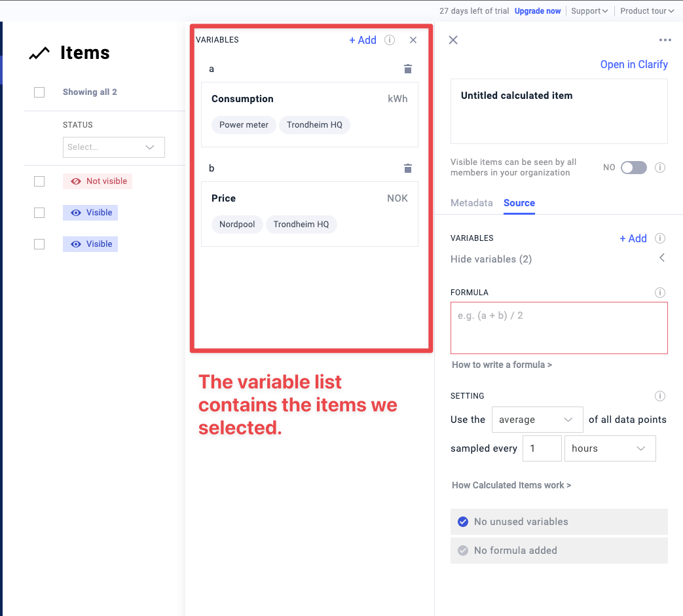Collapse variables using Hide variables chevron
Viewport: 683px width, 616px height.
(661, 258)
